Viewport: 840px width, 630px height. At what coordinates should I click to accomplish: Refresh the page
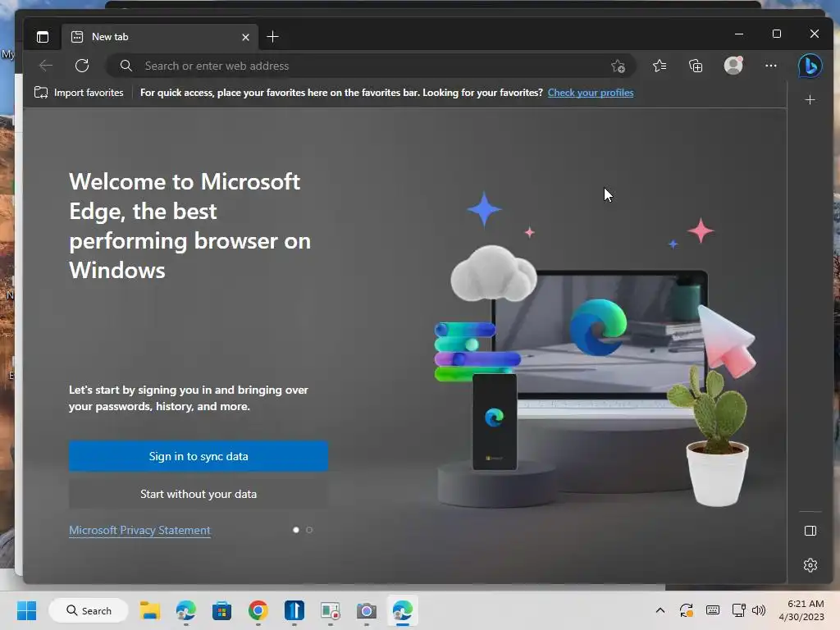tap(82, 66)
